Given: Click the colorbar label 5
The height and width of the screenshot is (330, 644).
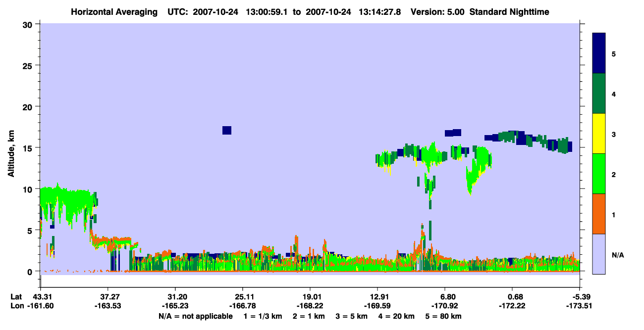Looking at the screenshot, I should click(613, 54).
